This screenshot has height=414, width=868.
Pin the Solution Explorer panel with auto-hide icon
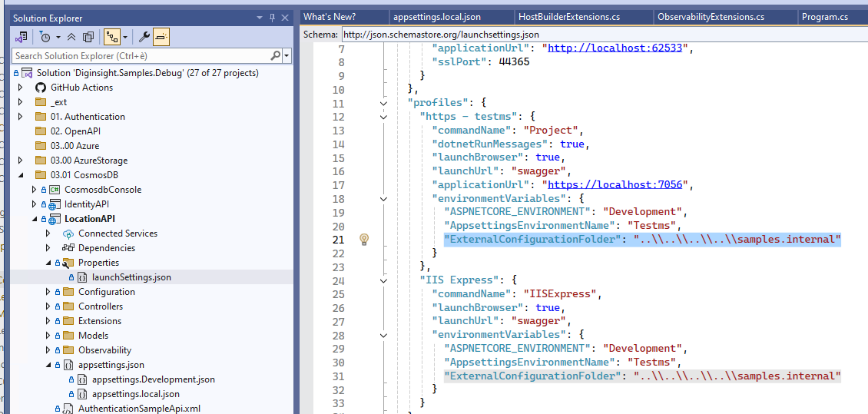[272, 18]
